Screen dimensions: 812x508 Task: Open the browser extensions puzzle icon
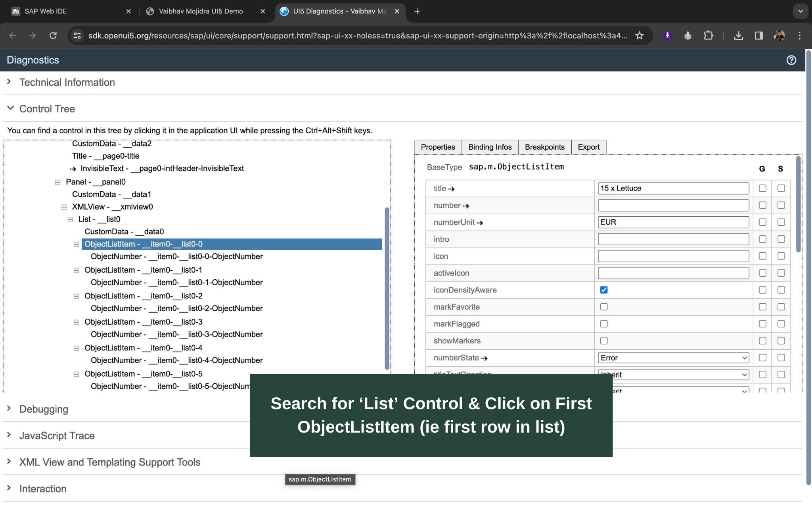click(708, 36)
